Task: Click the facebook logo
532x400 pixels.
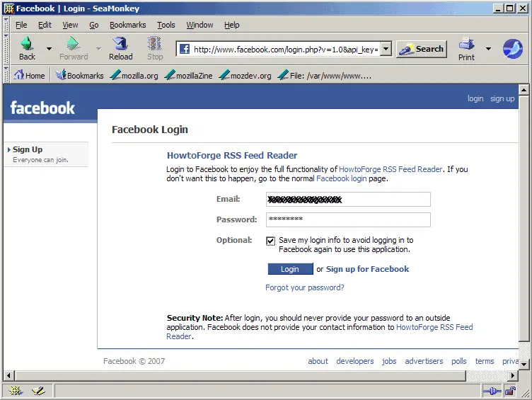Action: coord(42,108)
